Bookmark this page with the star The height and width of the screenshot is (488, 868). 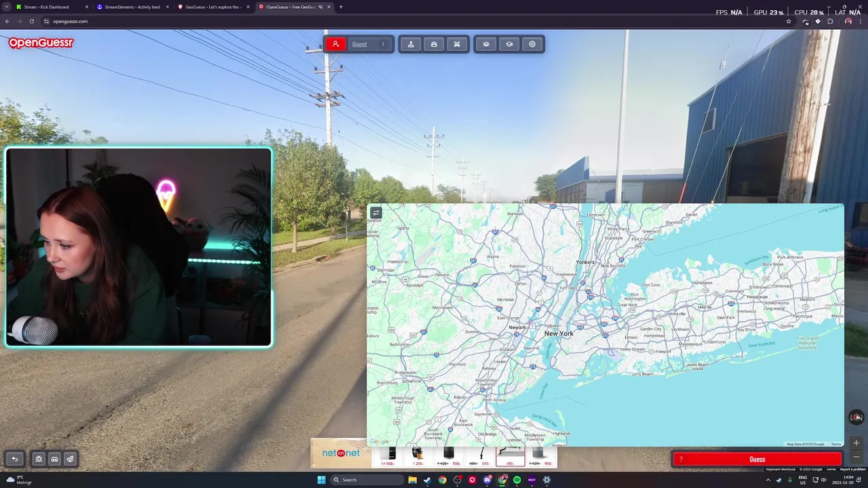click(789, 21)
